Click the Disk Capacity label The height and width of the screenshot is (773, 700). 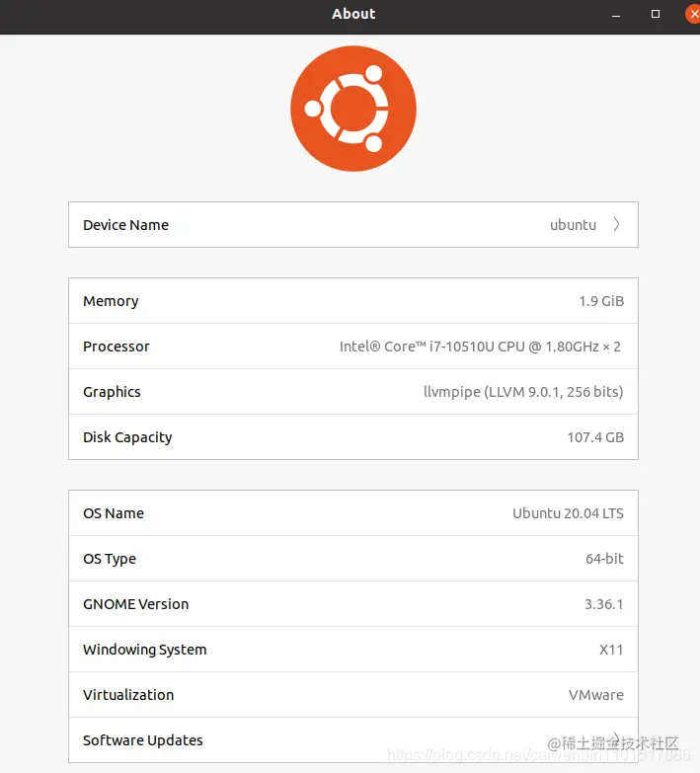point(127,437)
